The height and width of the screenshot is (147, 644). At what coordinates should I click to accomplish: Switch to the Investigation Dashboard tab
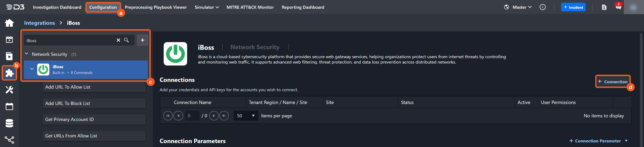pos(57,7)
